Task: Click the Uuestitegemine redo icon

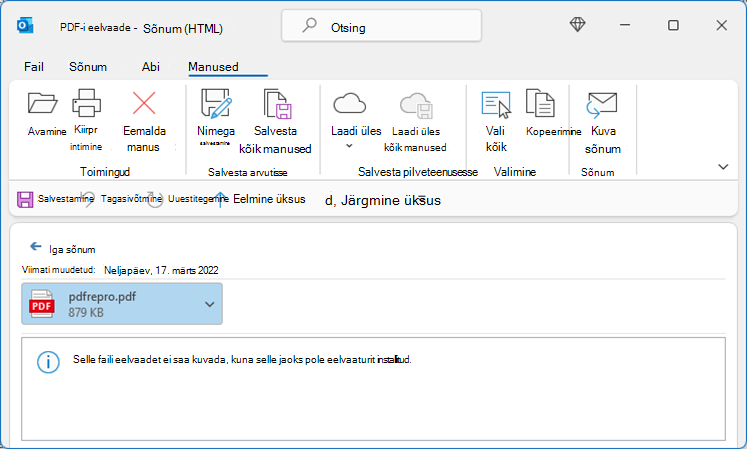Action: (155, 199)
